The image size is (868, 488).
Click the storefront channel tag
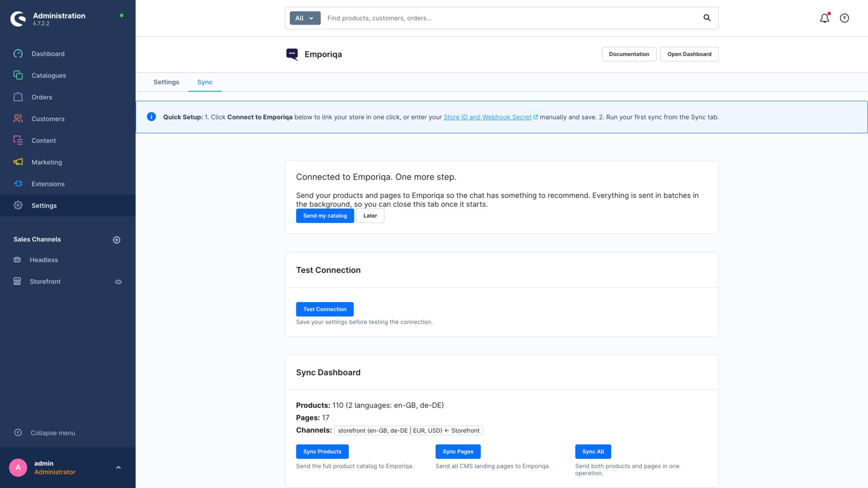point(409,431)
